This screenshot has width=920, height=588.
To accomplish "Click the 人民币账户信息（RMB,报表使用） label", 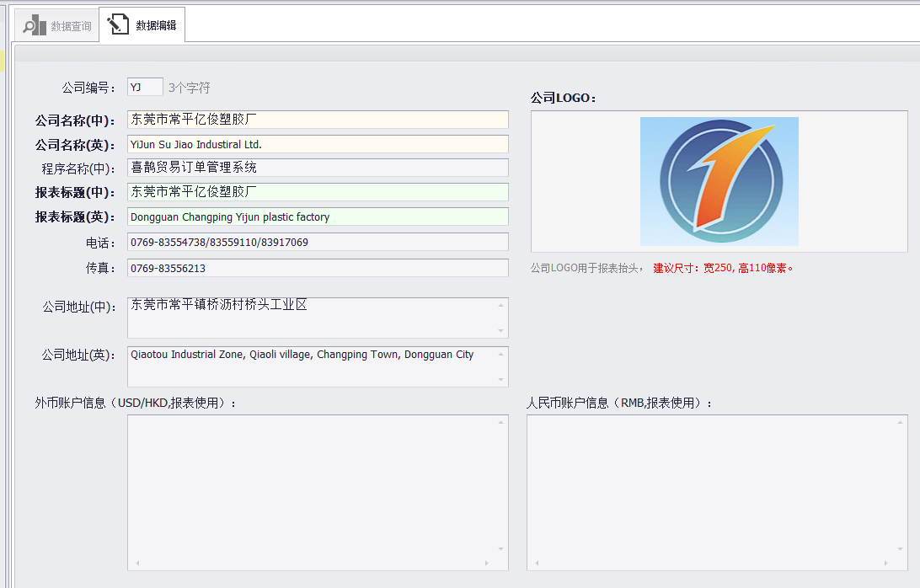I will pos(619,404).
